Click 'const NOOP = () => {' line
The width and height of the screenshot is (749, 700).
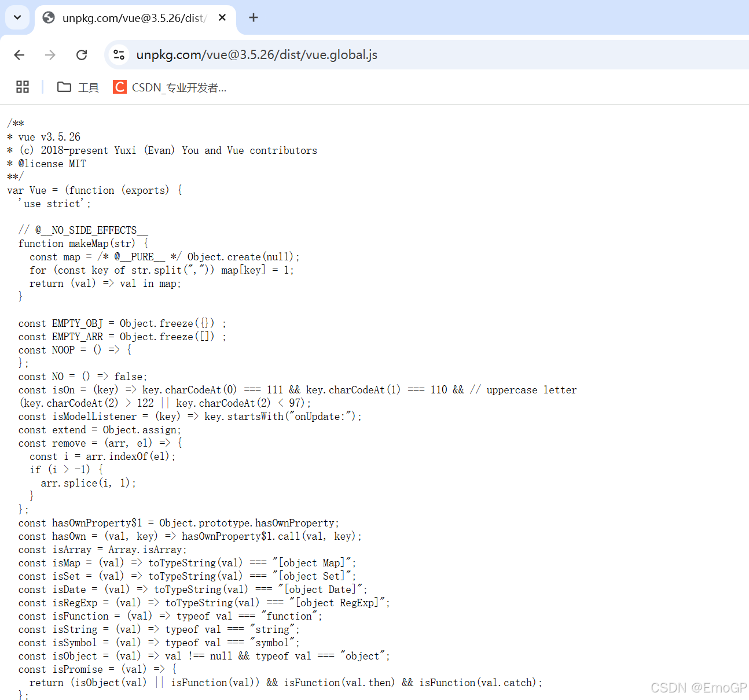pyautogui.click(x=75, y=350)
